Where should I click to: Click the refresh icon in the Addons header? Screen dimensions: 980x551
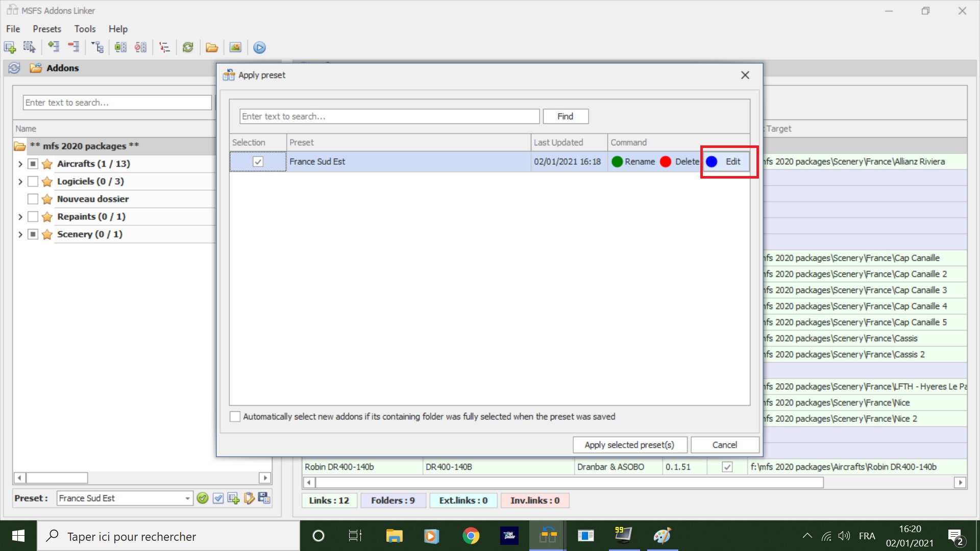click(14, 68)
